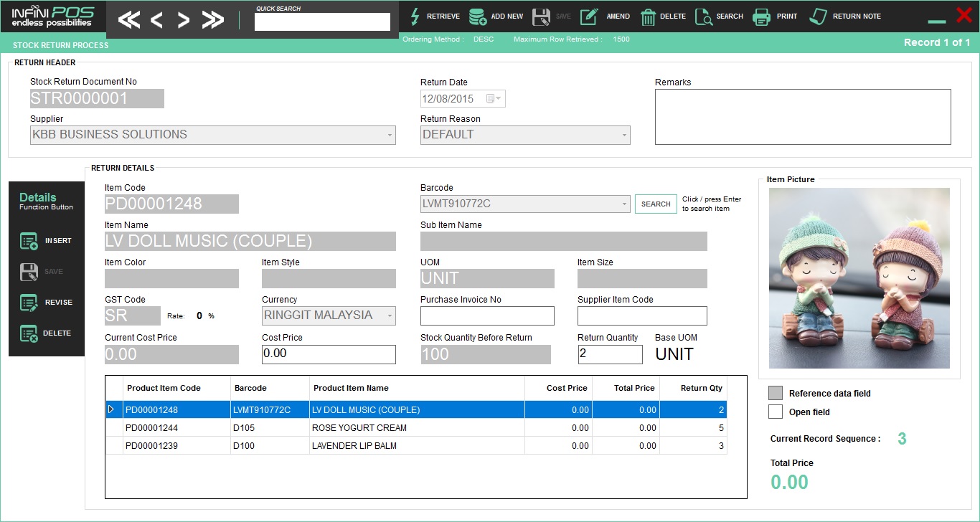
Task: Click the Supplier Item Code field
Action: (x=642, y=315)
